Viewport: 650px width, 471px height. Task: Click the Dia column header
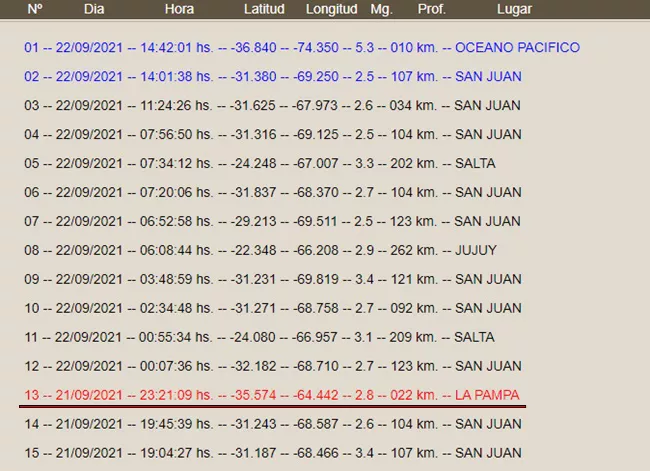pyautogui.click(x=93, y=9)
